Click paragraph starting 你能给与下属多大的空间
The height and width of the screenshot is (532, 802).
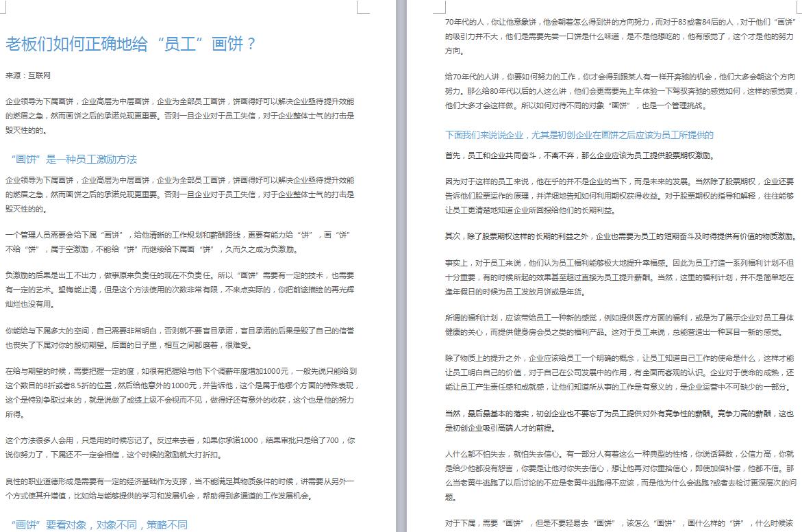(179, 338)
